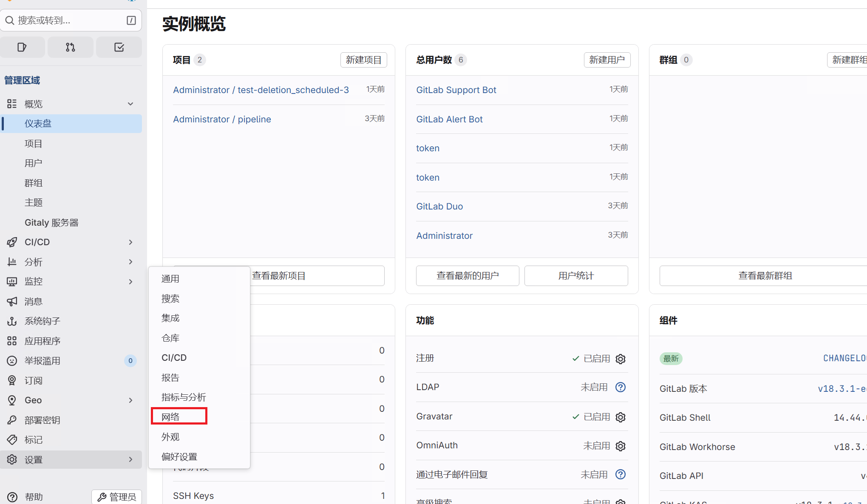Select 网络 in the settings flyout menu
867x504 pixels.
(171, 417)
